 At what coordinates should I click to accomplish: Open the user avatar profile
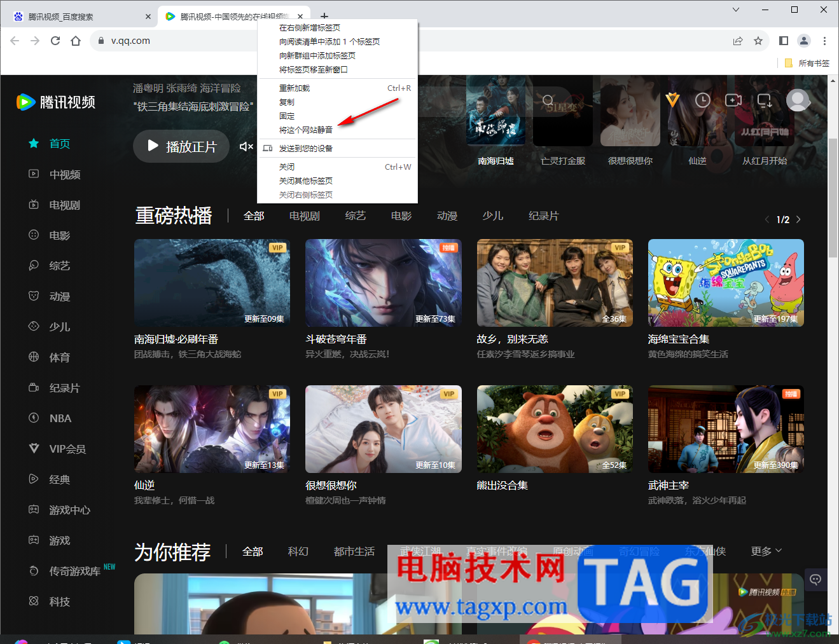click(x=798, y=100)
